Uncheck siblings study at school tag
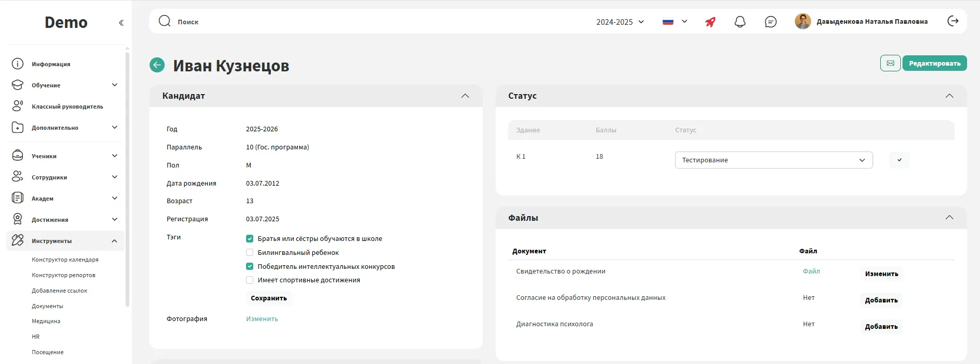980x364 pixels. (250, 239)
